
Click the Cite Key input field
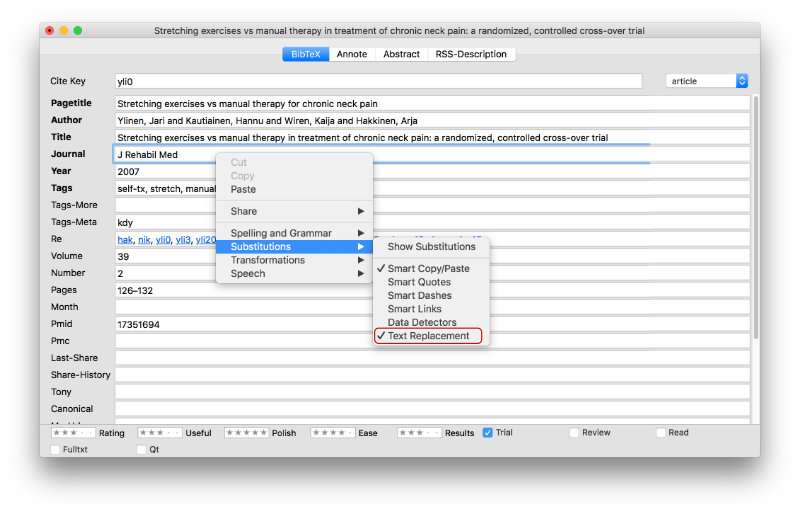tap(378, 81)
